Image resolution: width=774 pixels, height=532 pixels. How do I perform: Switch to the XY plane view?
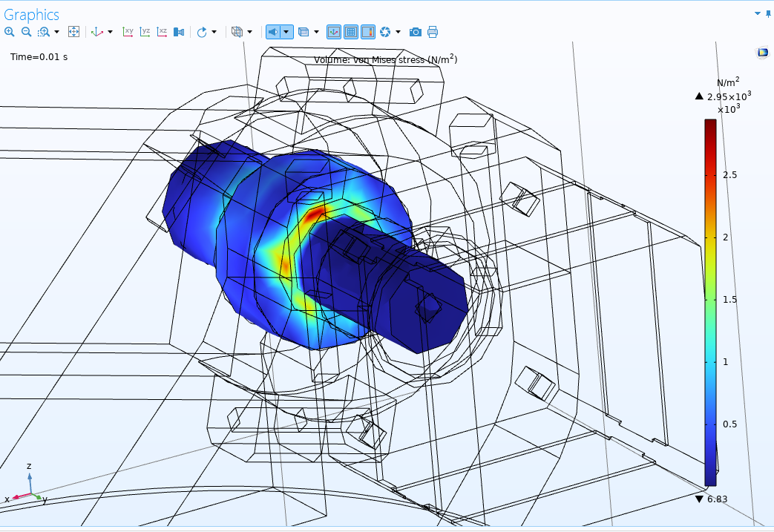128,32
